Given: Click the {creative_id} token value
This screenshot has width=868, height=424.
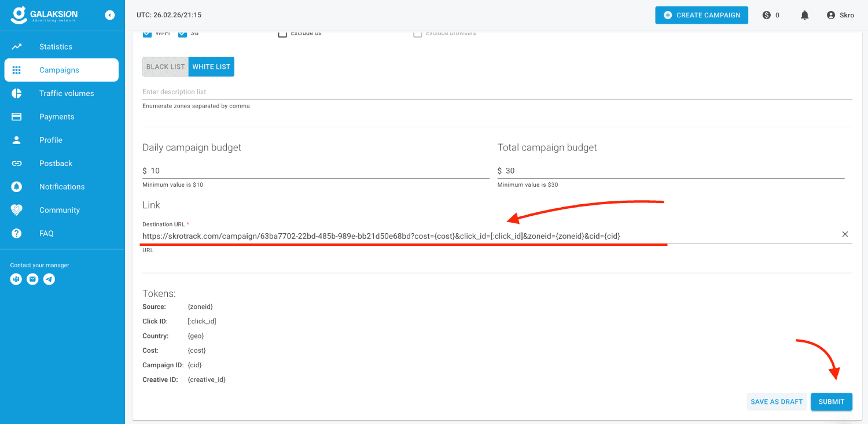Looking at the screenshot, I should coord(207,379).
